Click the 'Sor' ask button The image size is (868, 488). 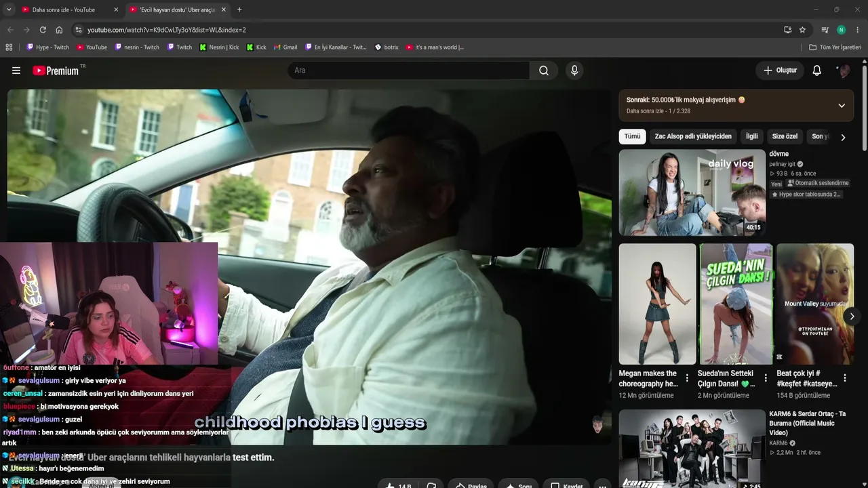point(519,485)
